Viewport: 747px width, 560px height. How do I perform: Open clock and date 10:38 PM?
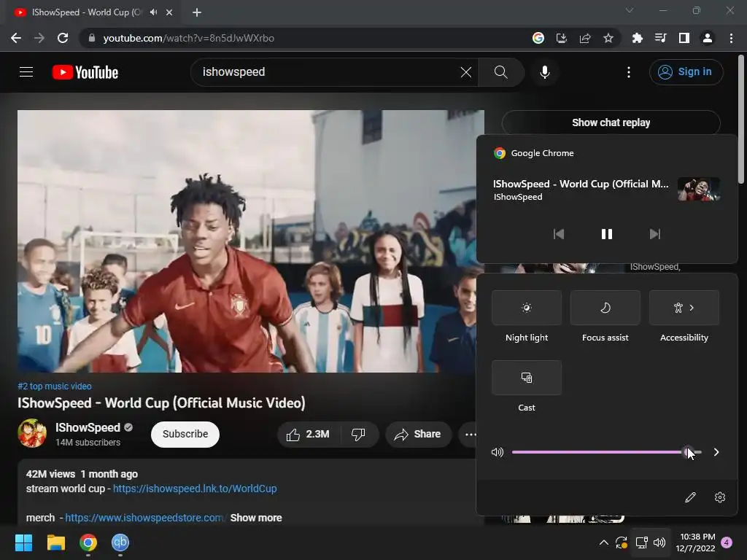click(x=695, y=542)
